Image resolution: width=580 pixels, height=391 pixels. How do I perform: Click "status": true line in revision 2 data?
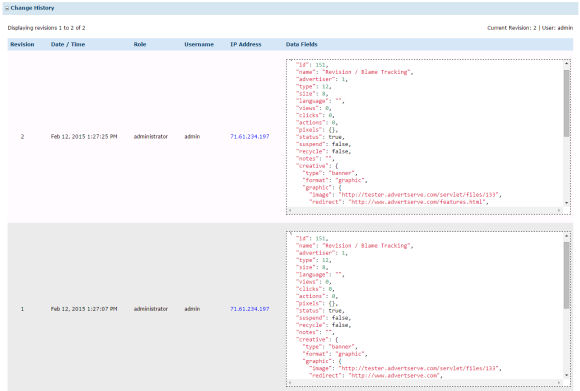point(320,137)
